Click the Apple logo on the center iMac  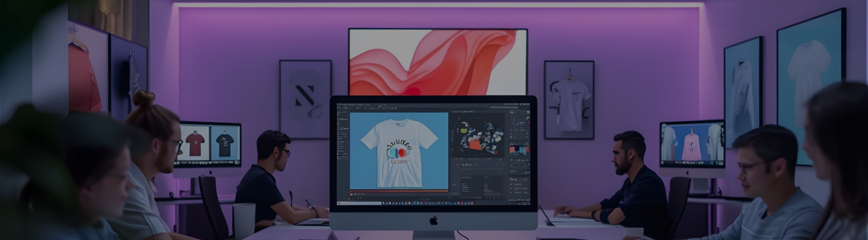pyautogui.click(x=433, y=220)
